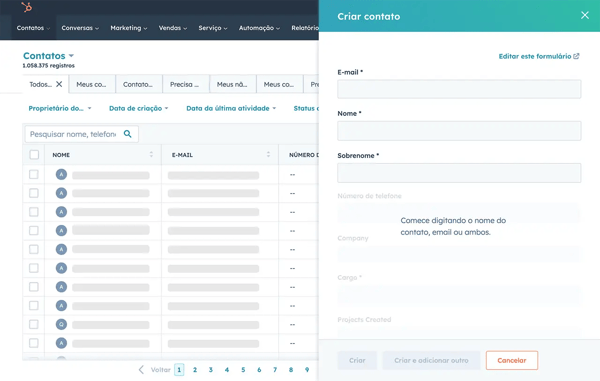Open the Relatórios menu
This screenshot has width=600, height=381.
tap(305, 28)
